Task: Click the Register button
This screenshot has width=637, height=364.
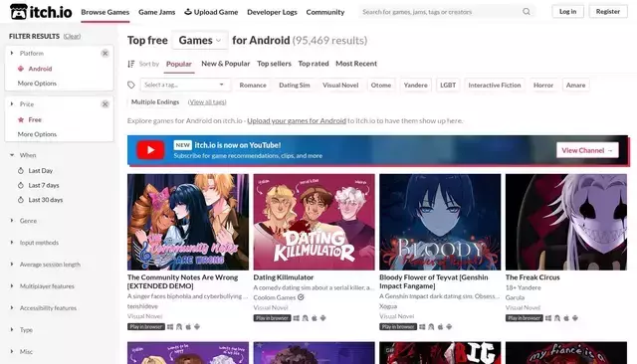Action: coord(608,11)
